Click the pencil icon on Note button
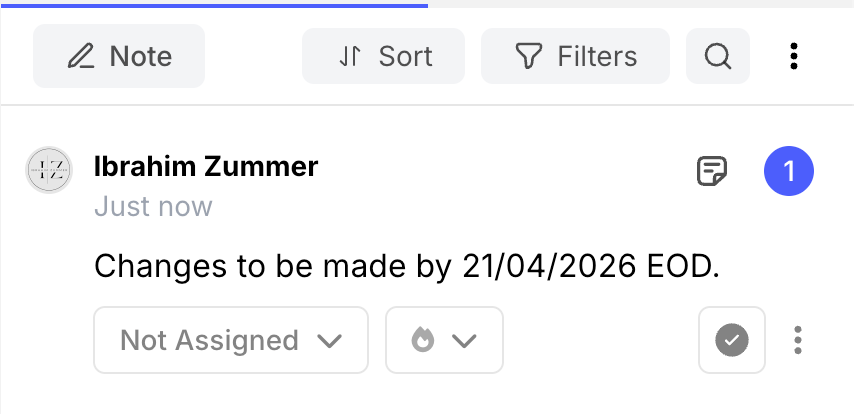854x414 pixels. 81,56
